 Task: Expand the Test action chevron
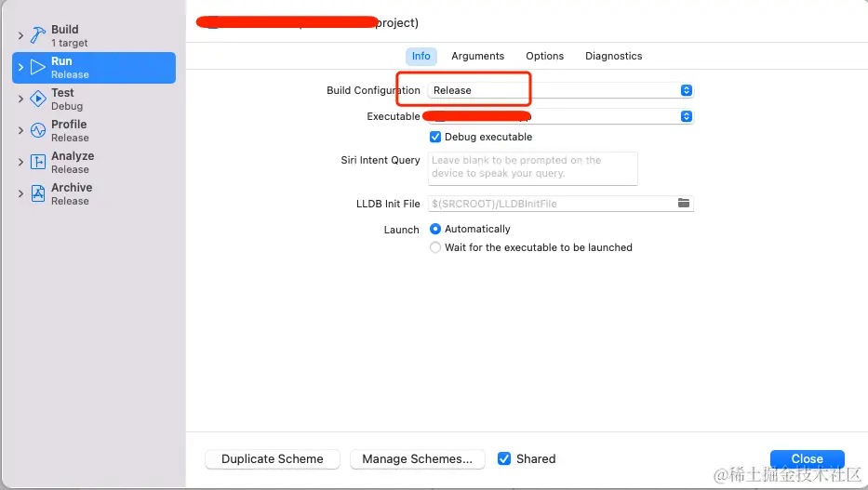[20, 99]
